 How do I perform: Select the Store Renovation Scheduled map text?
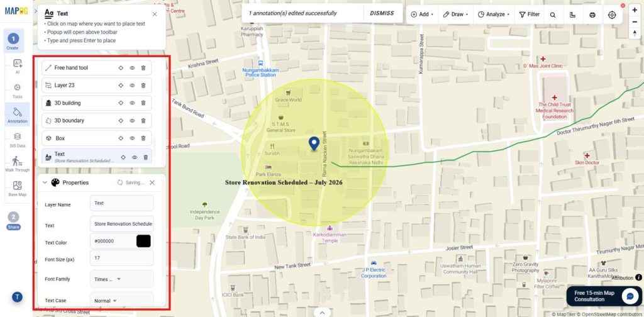[x=284, y=182]
